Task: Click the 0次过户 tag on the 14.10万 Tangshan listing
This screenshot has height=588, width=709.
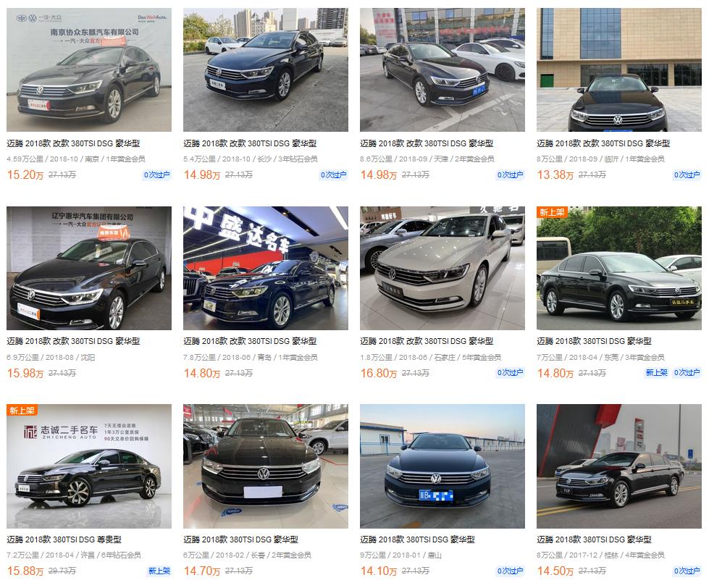Action: [x=510, y=571]
